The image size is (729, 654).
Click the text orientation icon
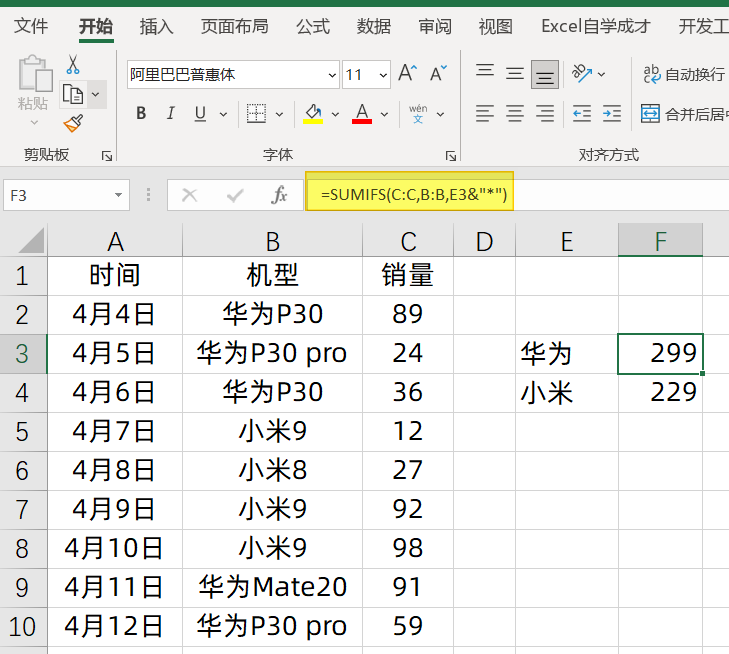pyautogui.click(x=582, y=73)
